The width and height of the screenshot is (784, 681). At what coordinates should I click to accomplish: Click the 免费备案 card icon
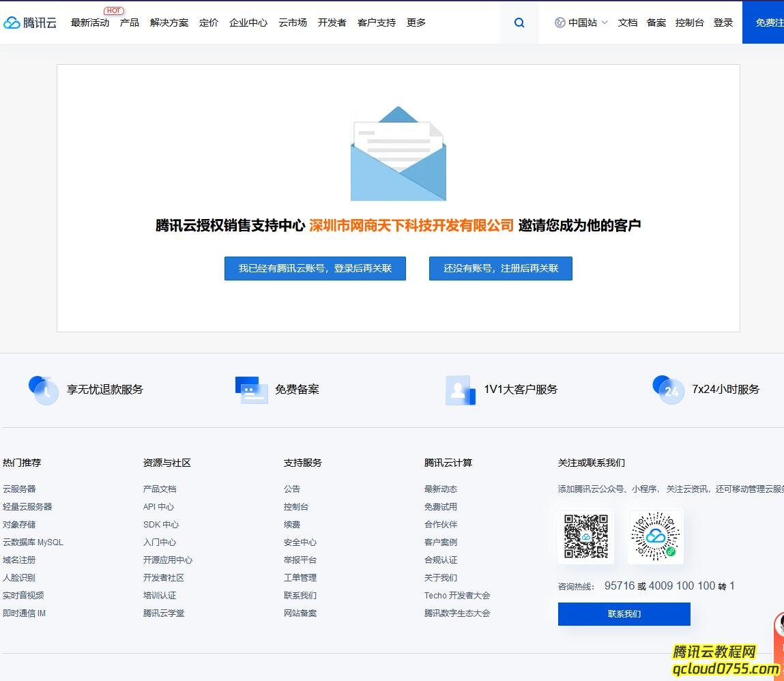pos(252,390)
